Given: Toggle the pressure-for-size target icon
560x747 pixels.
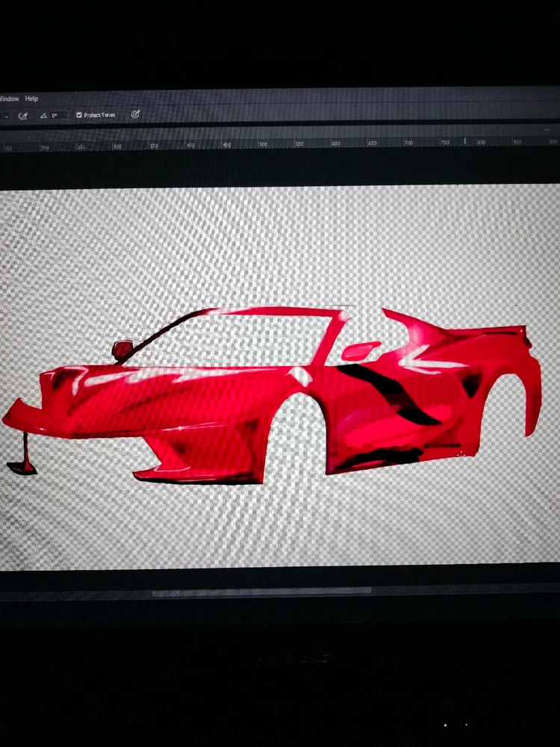Looking at the screenshot, I should 135,115.
